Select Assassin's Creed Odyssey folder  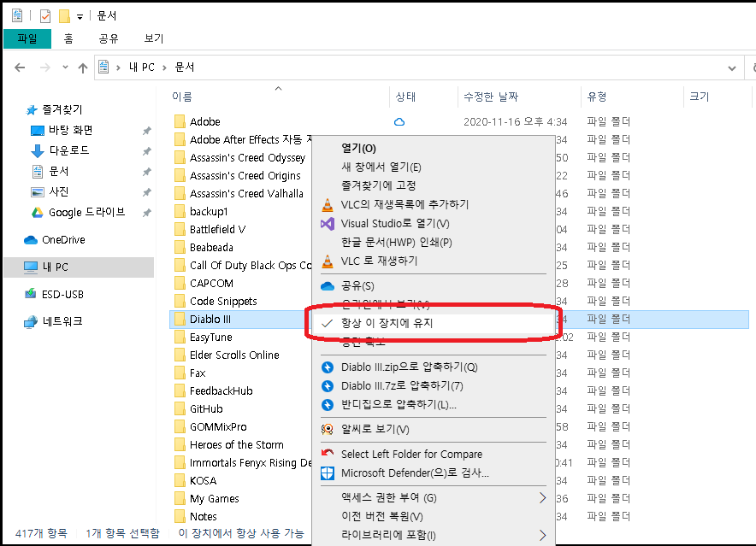point(247,157)
